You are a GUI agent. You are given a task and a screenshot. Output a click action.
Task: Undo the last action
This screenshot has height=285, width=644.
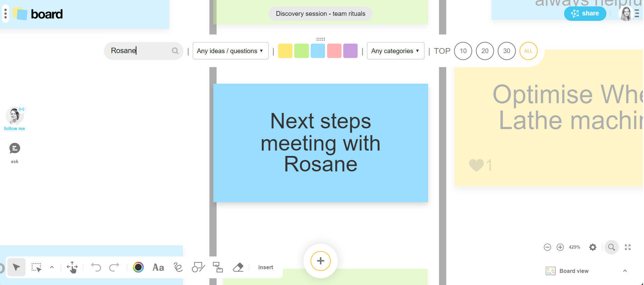[x=96, y=268]
